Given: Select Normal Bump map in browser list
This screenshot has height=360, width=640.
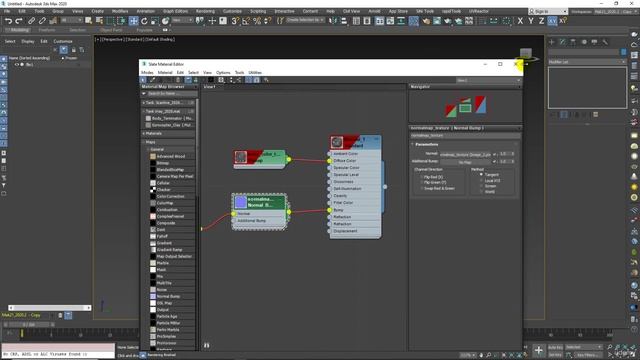Looking at the screenshot, I should point(168,296).
